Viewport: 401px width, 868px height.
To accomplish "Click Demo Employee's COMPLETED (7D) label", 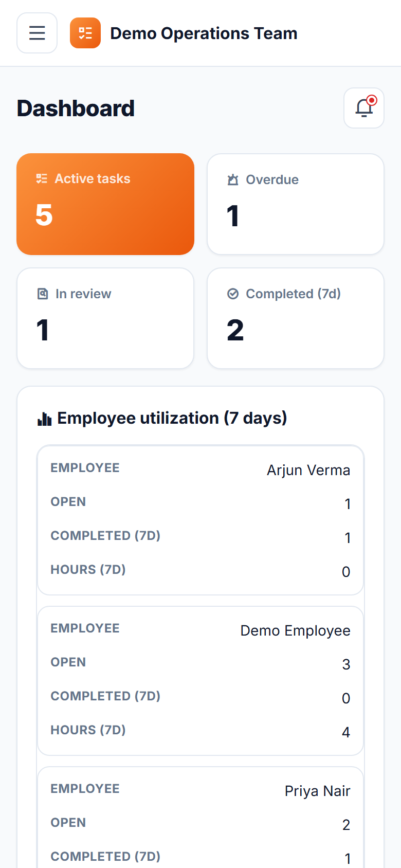I will pos(105,696).
